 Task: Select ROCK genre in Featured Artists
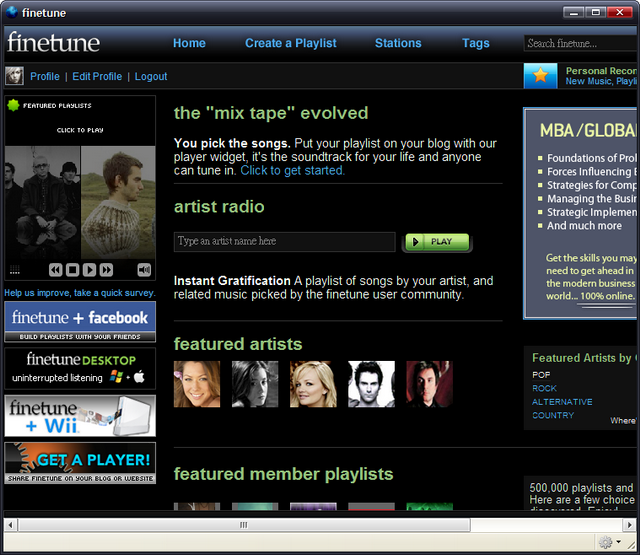click(x=544, y=388)
